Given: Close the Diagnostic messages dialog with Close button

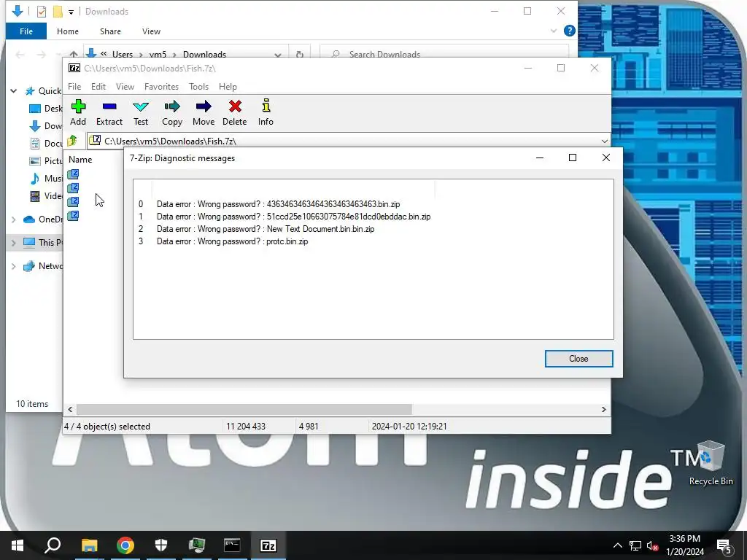Looking at the screenshot, I should [578, 359].
